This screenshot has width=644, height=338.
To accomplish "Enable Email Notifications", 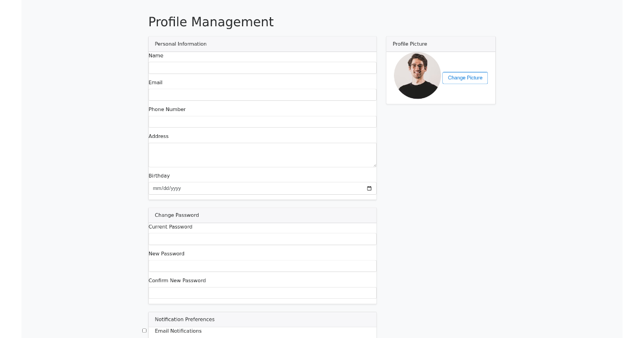I will 144,330.
